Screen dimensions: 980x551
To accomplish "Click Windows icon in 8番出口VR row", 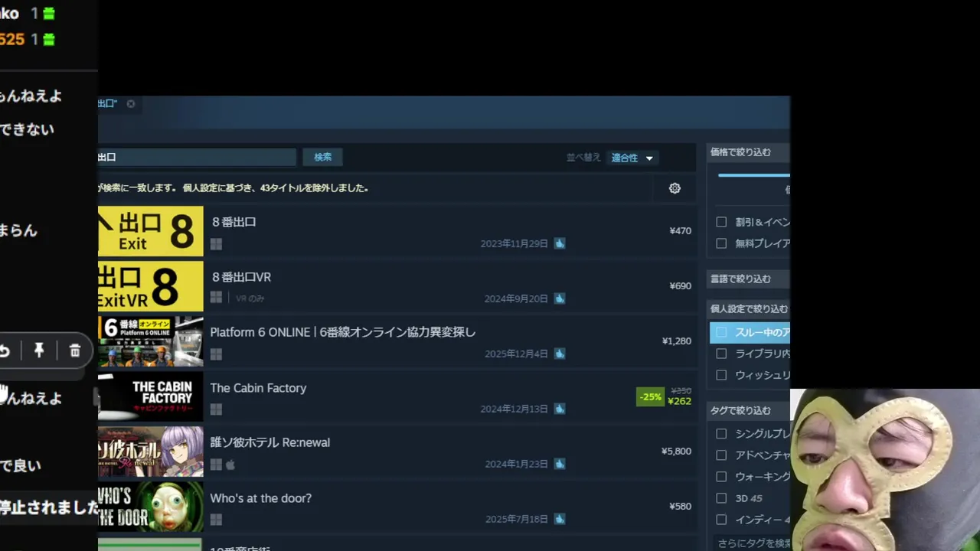I will (216, 298).
